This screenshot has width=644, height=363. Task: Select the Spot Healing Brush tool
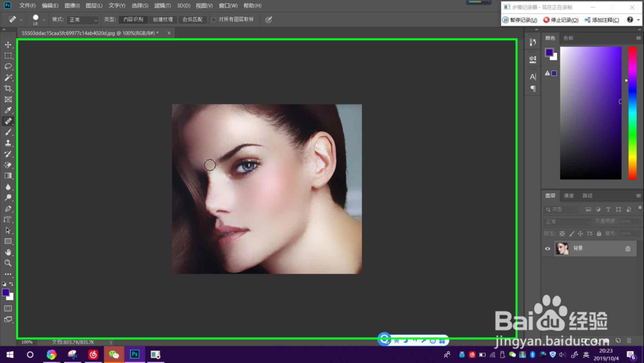pos(8,121)
